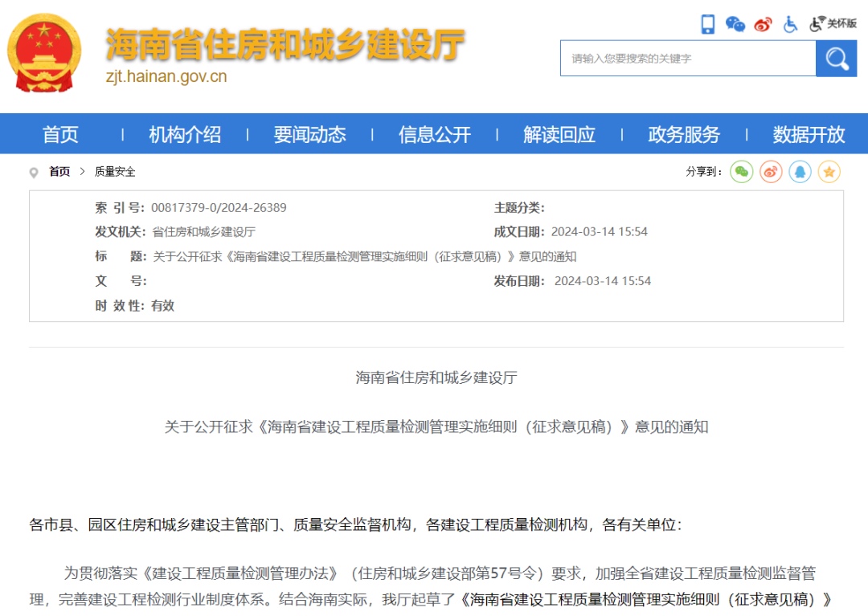Share the article to WeChat
The width and height of the screenshot is (868, 616).
coord(741,172)
